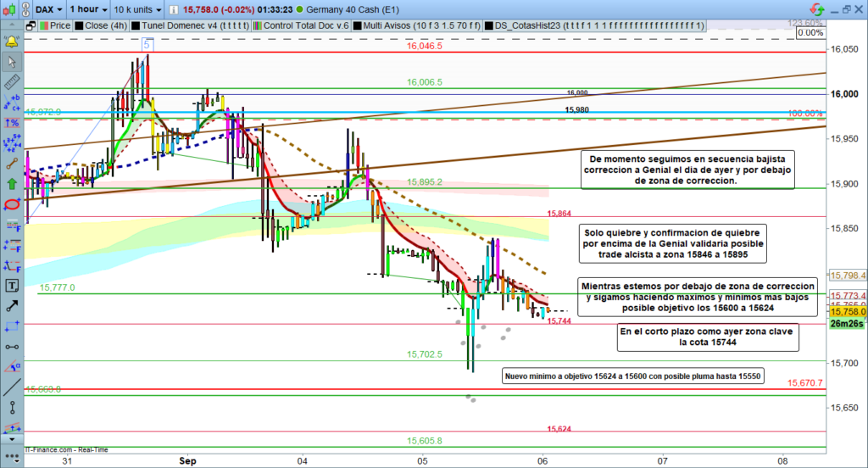
Task: Select the text 'T' annotation tool
Action: 13,285
